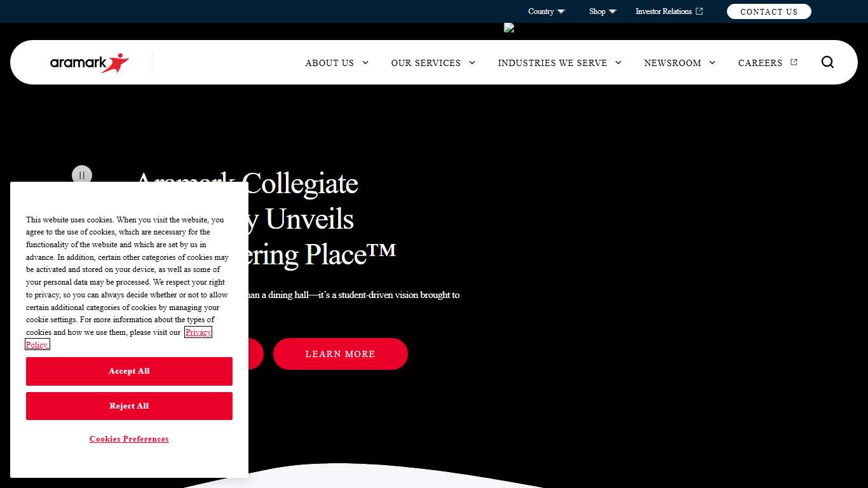Reject all cookies
Image resolution: width=868 pixels, height=488 pixels.
click(x=129, y=406)
